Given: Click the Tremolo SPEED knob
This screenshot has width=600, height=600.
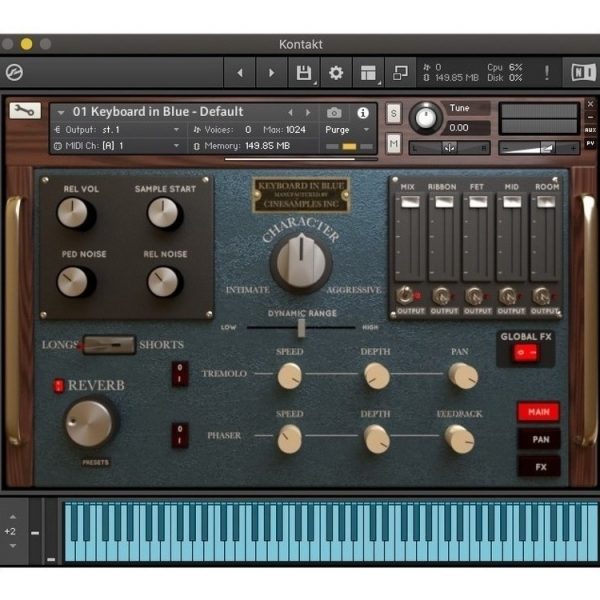Looking at the screenshot, I should click(x=290, y=376).
